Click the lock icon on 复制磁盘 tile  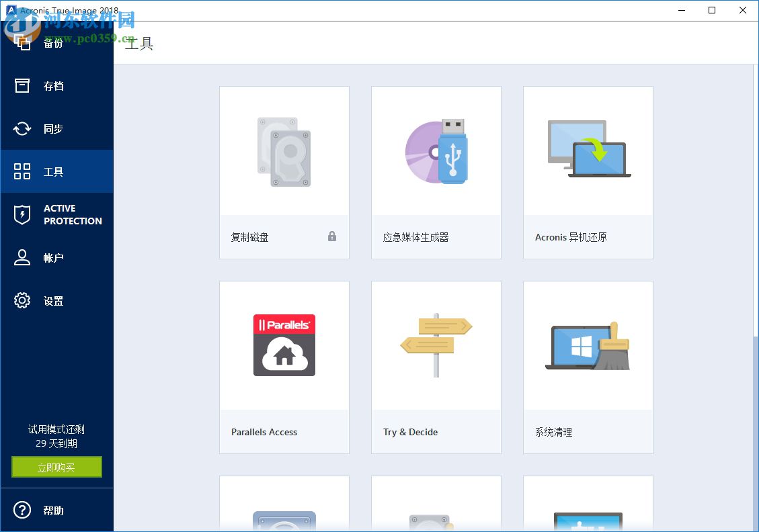point(331,236)
